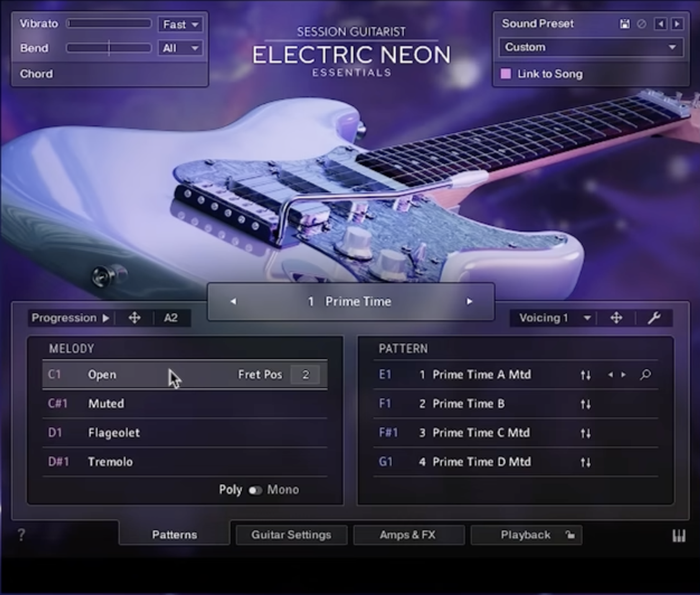This screenshot has width=700, height=595.
Task: Select the next pattern set after Prime Time
Action: click(x=469, y=301)
